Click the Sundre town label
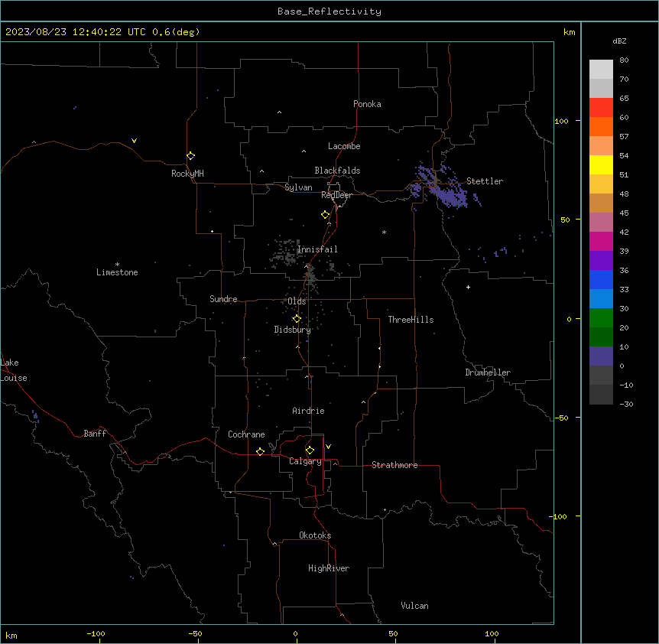Viewport: 659px width, 644px height. tap(223, 299)
